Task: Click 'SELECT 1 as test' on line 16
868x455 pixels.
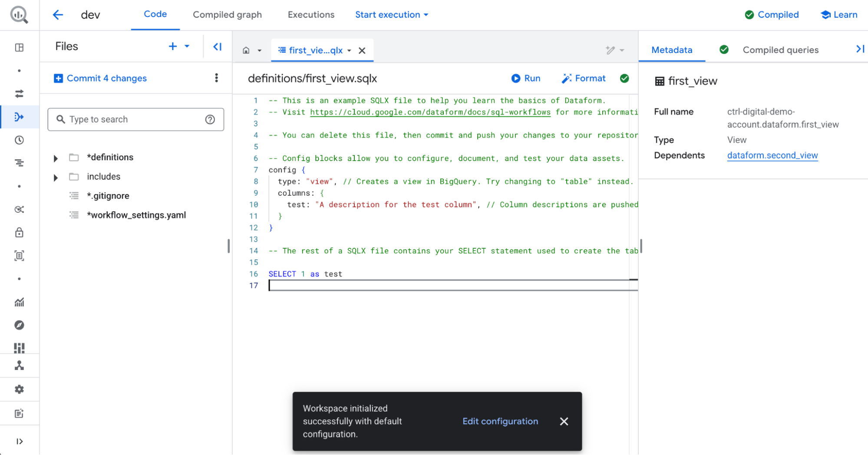Action: click(x=305, y=274)
